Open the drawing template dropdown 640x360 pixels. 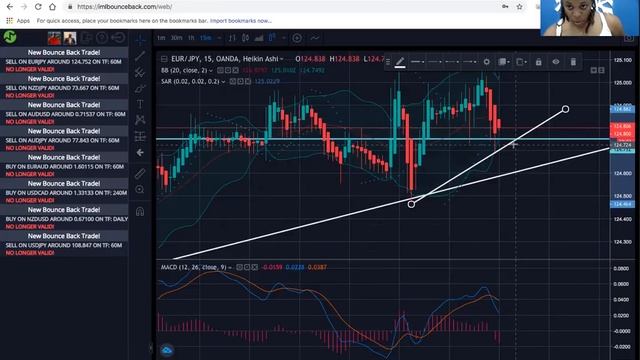coord(504,62)
